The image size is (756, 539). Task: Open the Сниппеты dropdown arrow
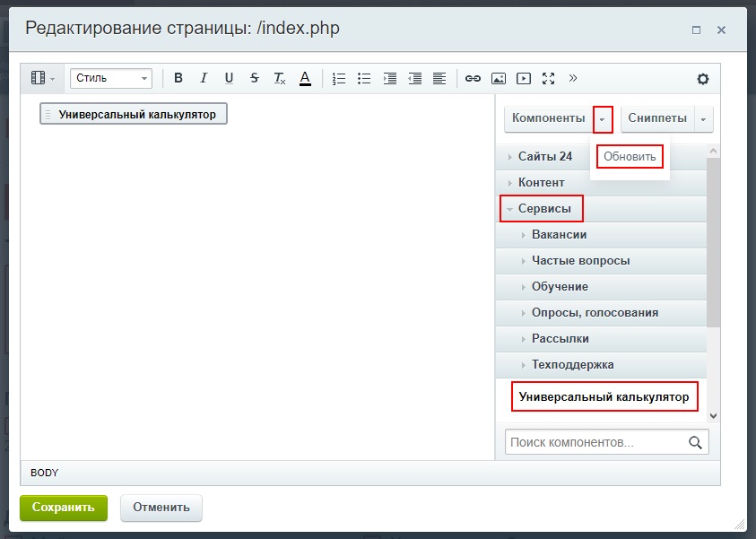point(701,118)
